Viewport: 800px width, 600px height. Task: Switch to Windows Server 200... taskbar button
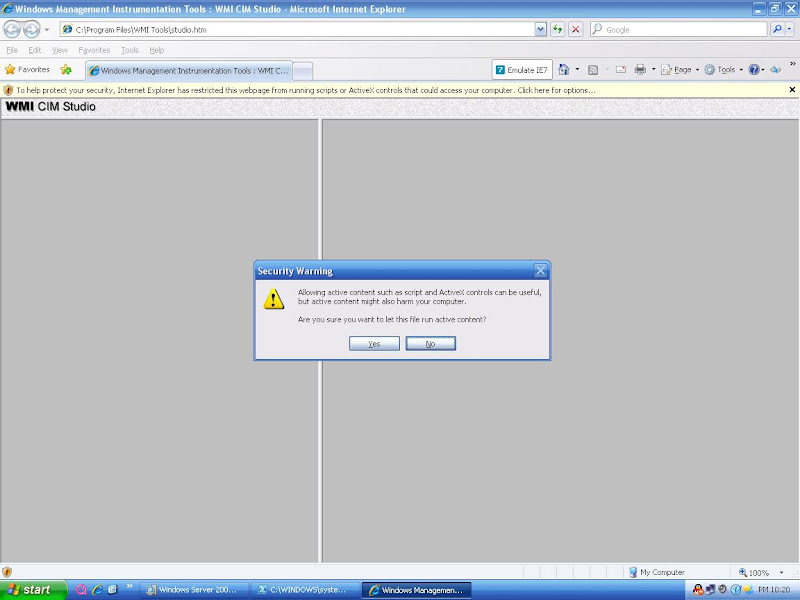(194, 590)
